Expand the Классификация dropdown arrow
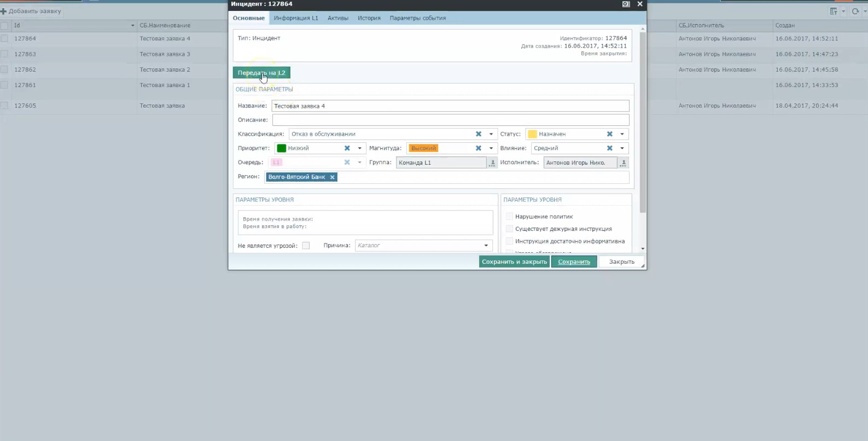Image resolution: width=868 pixels, height=441 pixels. pos(491,134)
